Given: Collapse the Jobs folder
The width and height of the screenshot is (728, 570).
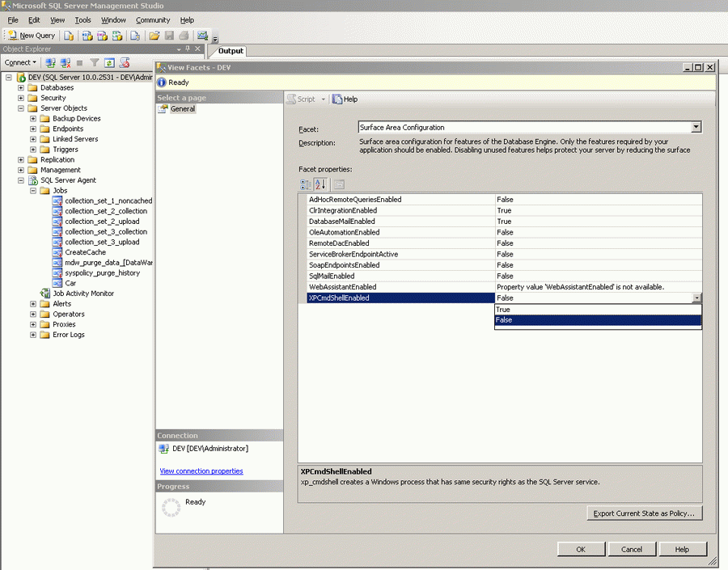Looking at the screenshot, I should coord(33,190).
